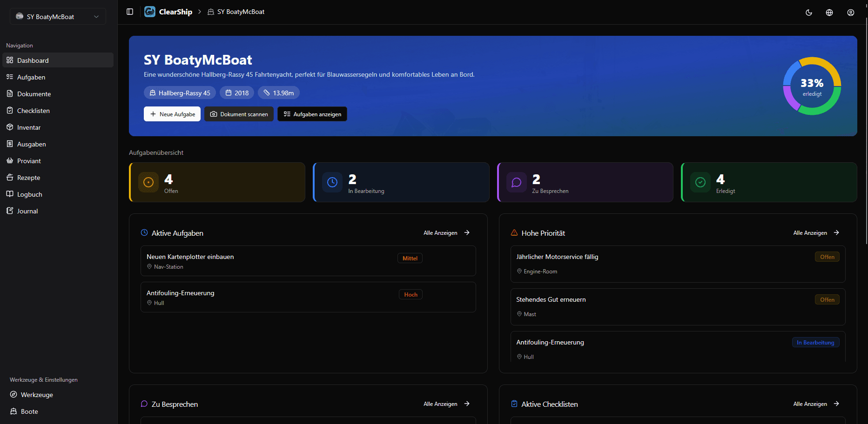Click the Journal edit icon
Image resolution: width=868 pixels, height=424 pixels.
click(10, 211)
